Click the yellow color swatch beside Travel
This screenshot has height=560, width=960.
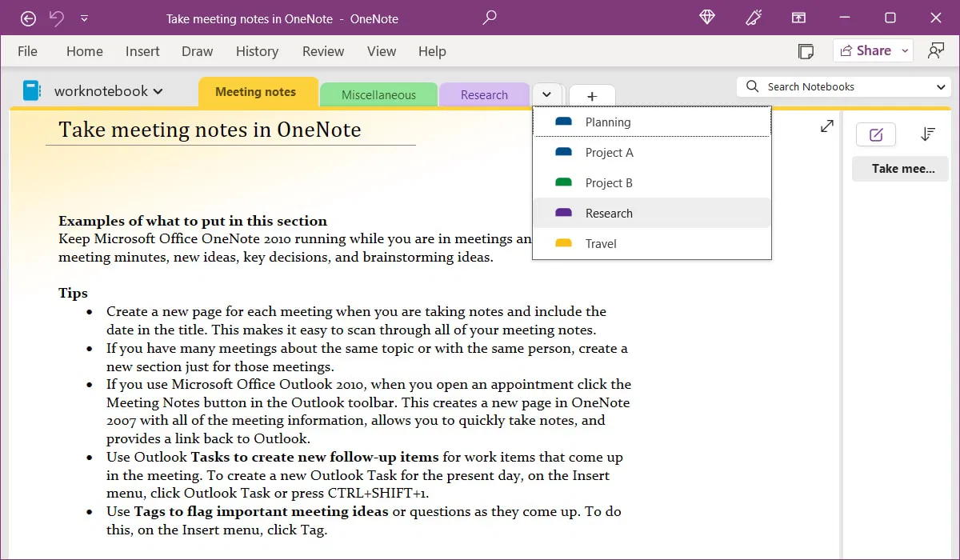(564, 243)
